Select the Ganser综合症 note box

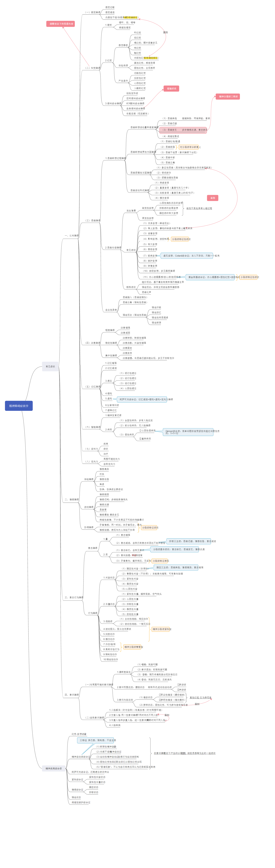[x=188, y=432]
